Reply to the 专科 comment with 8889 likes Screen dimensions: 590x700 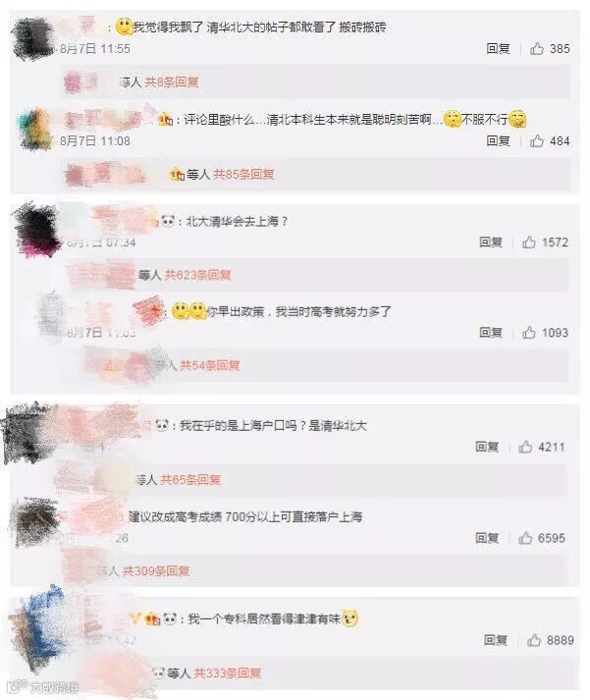tap(496, 640)
